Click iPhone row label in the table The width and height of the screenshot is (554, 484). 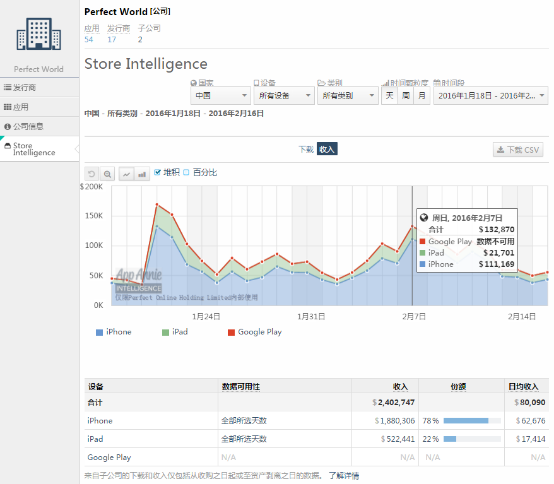[x=100, y=421]
